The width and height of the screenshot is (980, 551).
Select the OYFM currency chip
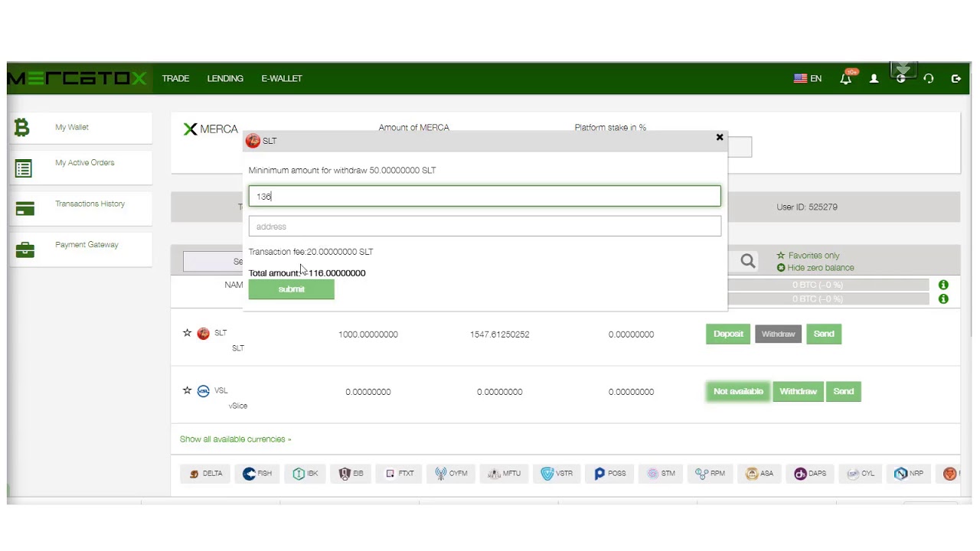pyautogui.click(x=451, y=474)
